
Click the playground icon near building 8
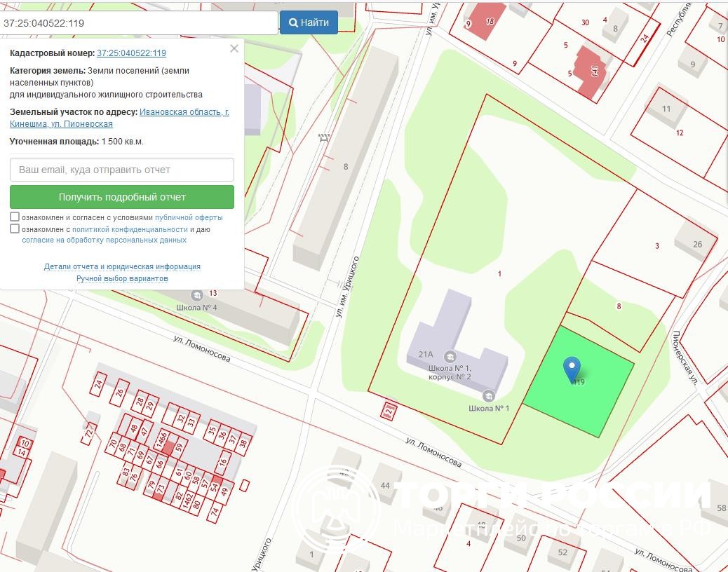[x=323, y=137]
